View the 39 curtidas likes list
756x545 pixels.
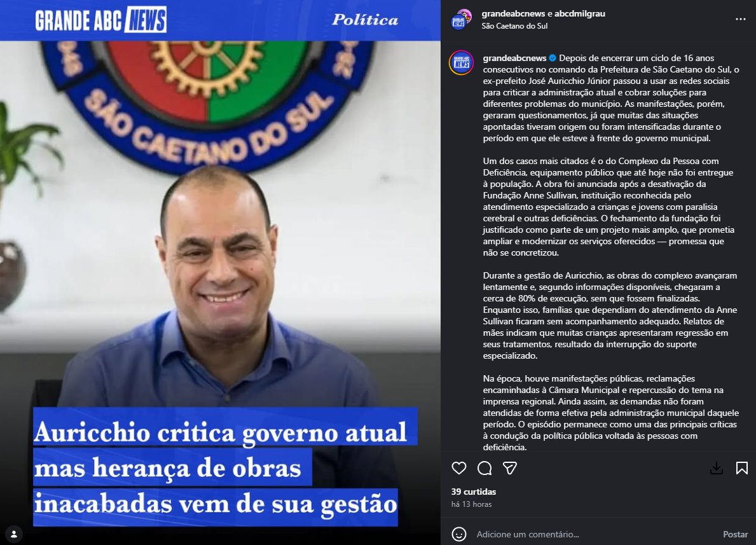pyautogui.click(x=474, y=492)
